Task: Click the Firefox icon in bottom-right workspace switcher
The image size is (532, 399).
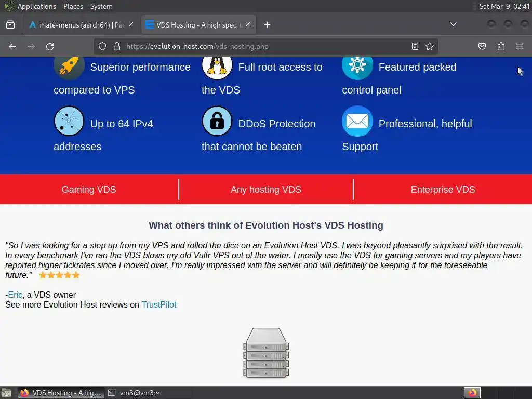Action: pos(472,393)
